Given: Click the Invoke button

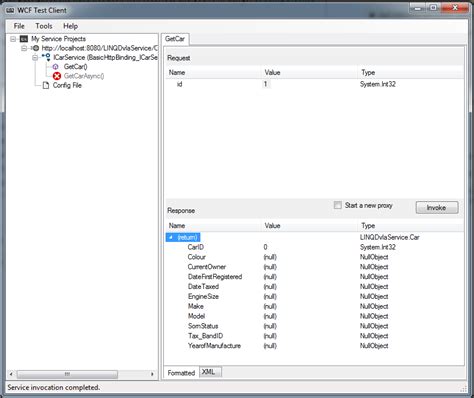Looking at the screenshot, I should point(437,208).
